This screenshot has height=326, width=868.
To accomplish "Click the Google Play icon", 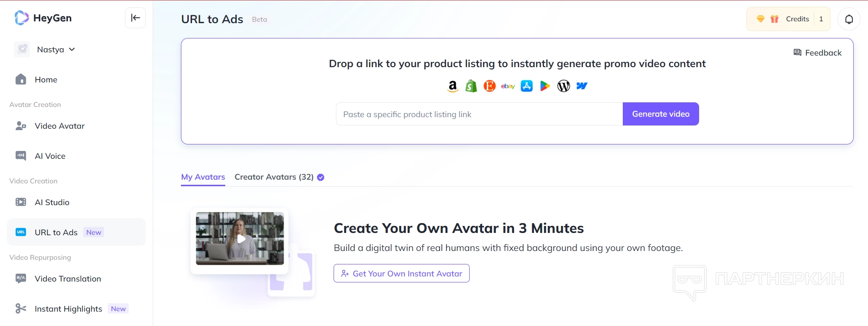I will click(x=545, y=86).
